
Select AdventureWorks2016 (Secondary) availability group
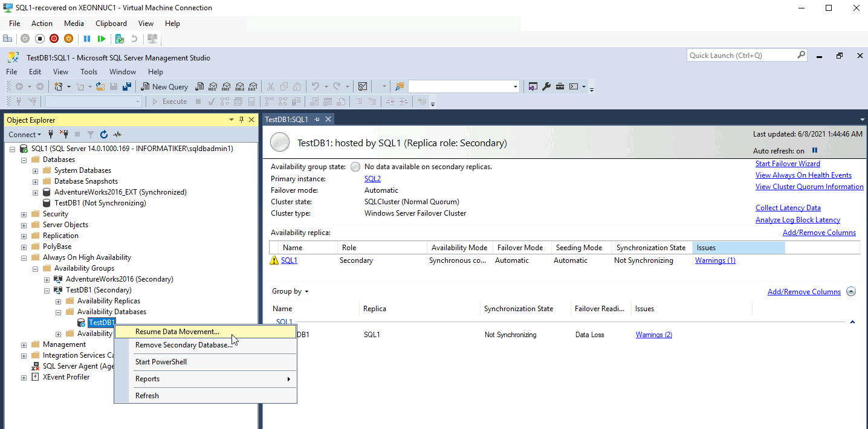coord(119,279)
